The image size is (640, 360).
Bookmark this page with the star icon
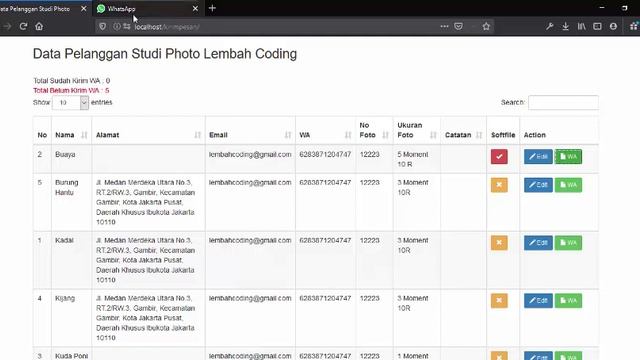(x=486, y=27)
